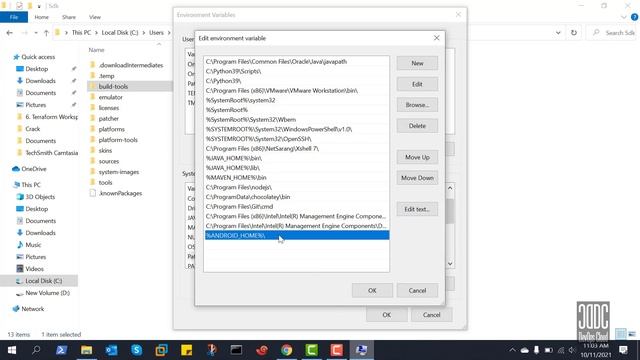The height and width of the screenshot is (360, 640).
Task: Open File Explorer from taskbar
Action: pyautogui.click(x=87, y=350)
